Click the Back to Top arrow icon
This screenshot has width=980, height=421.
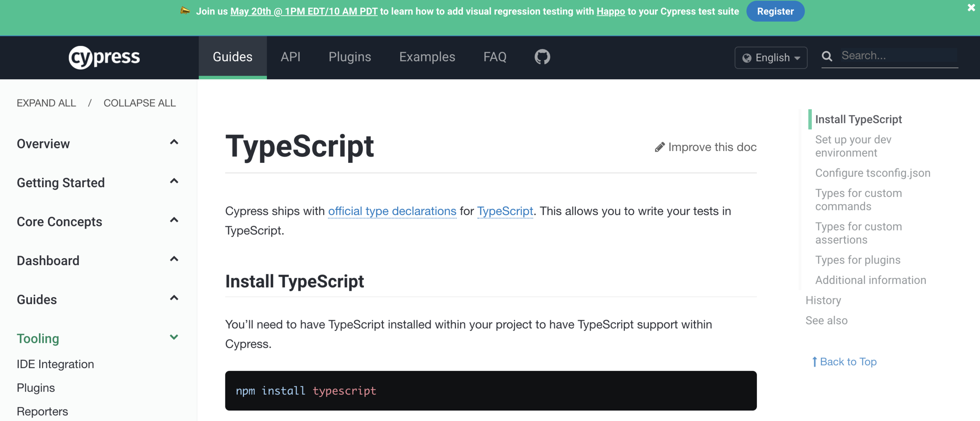coord(814,362)
